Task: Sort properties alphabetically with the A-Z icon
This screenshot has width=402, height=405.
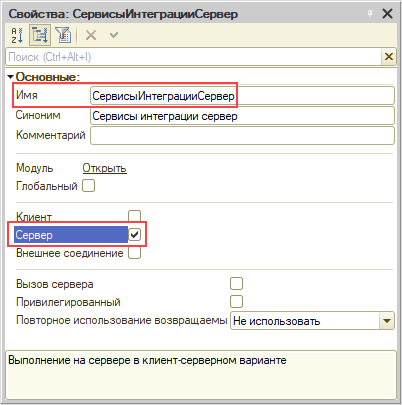Action: [x=17, y=35]
